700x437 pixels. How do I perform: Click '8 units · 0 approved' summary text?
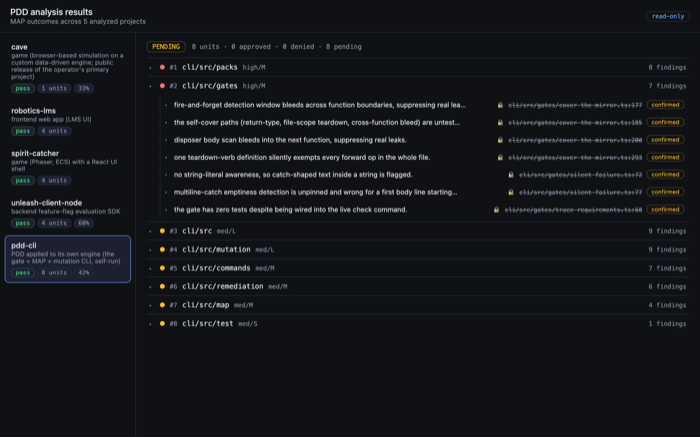tap(231, 47)
